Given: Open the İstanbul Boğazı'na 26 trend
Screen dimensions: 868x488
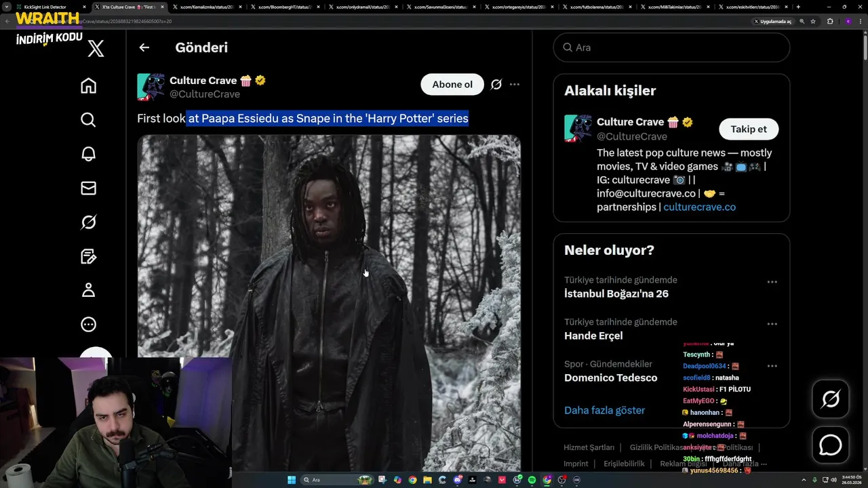Looking at the screenshot, I should 616,293.
